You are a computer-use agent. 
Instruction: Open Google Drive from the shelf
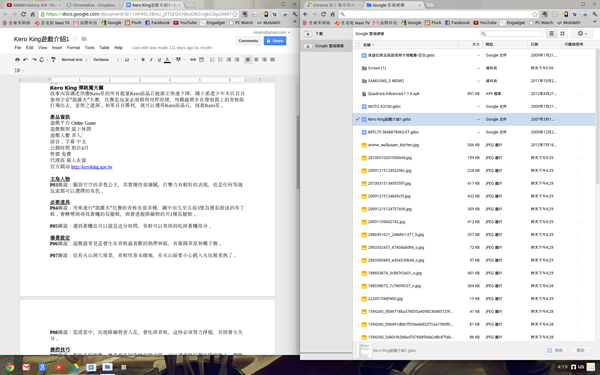75,367
